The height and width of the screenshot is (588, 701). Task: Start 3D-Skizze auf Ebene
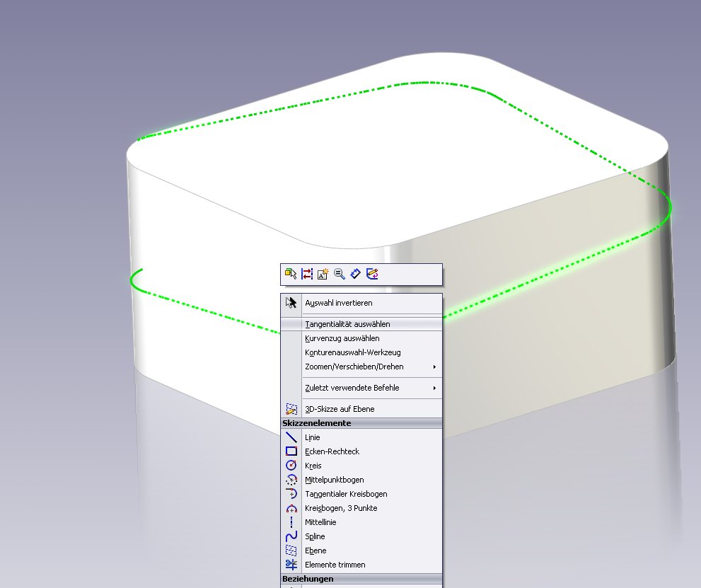(361, 409)
